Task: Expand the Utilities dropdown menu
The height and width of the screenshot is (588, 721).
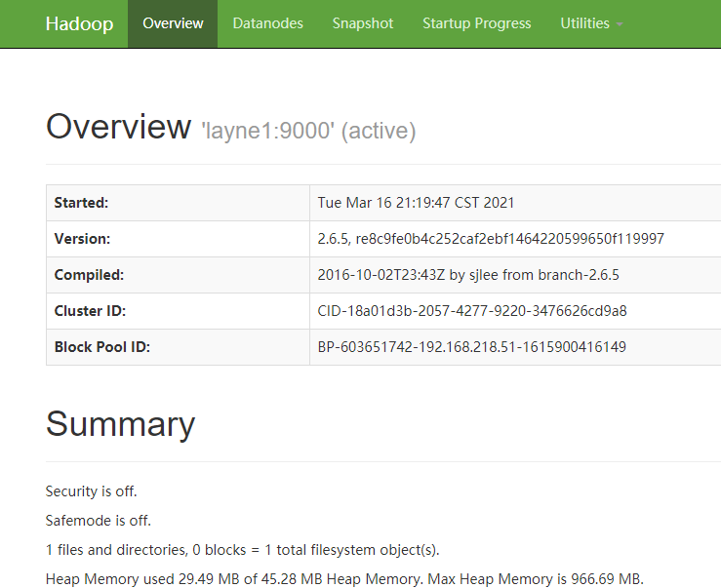Action: click(591, 23)
